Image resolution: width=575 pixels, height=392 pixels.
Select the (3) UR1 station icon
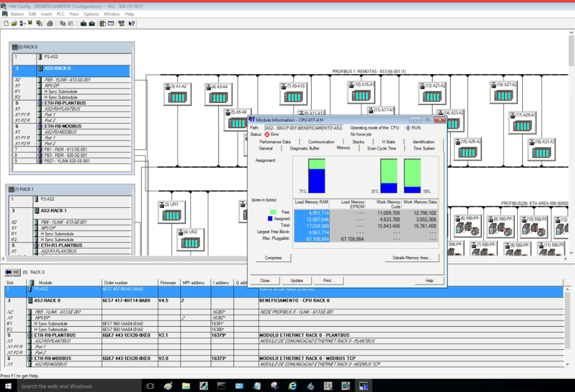[x=172, y=212]
